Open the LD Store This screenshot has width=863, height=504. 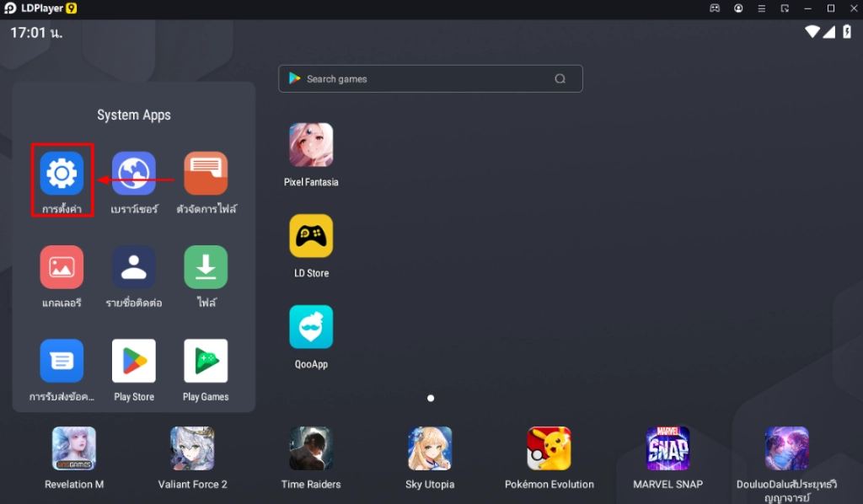click(311, 234)
